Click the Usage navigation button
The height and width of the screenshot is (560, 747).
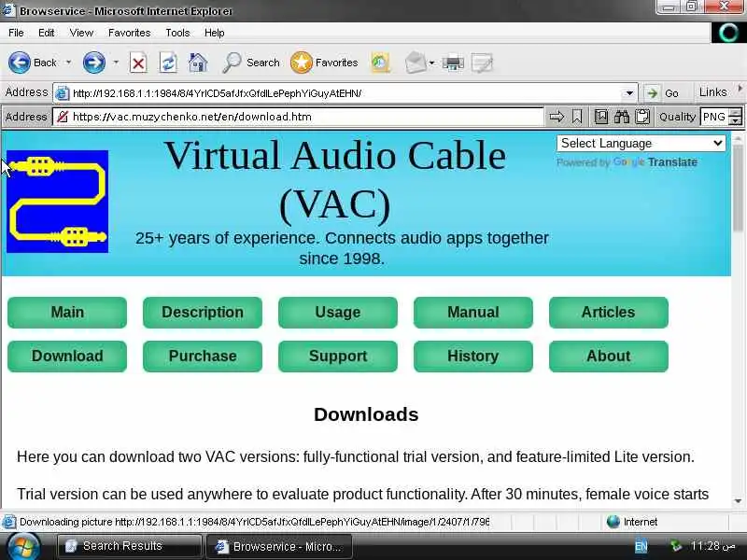[x=338, y=313]
